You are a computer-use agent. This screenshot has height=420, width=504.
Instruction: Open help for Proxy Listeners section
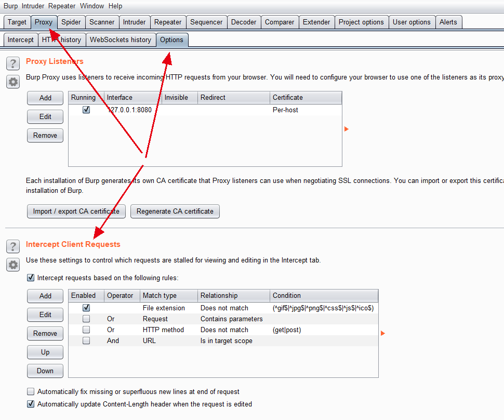pos(13,63)
